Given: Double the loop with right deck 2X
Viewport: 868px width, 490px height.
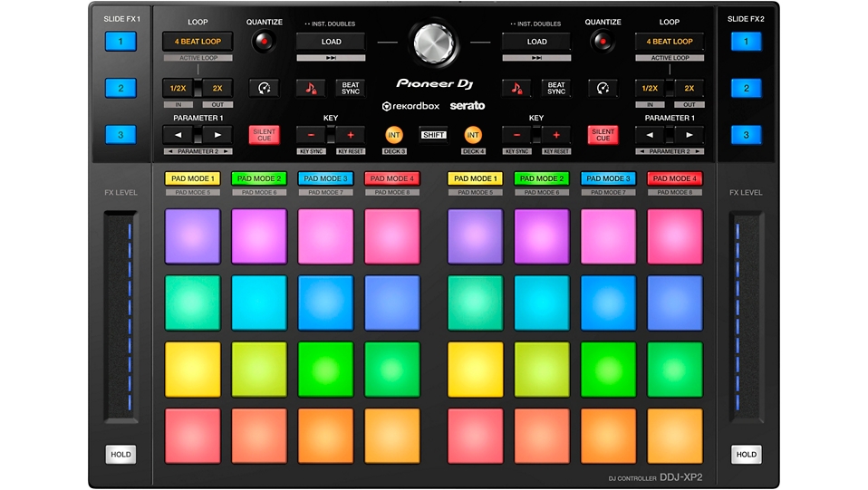Looking at the screenshot, I should coord(690,88).
